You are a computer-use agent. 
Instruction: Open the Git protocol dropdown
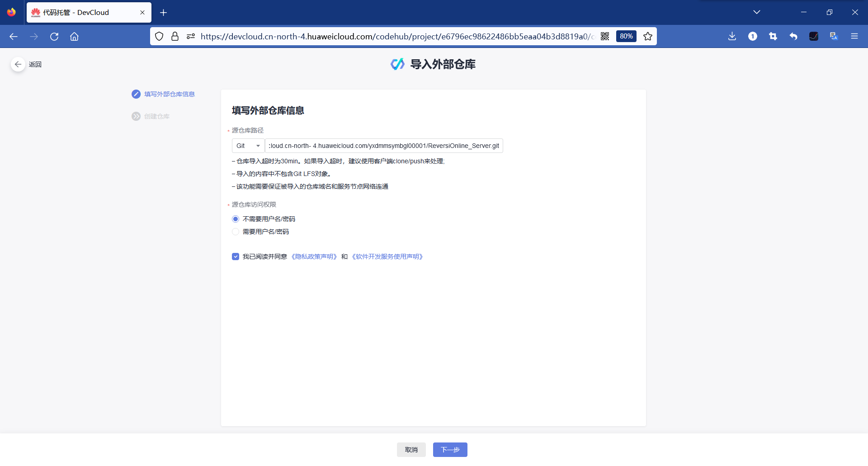click(x=248, y=146)
